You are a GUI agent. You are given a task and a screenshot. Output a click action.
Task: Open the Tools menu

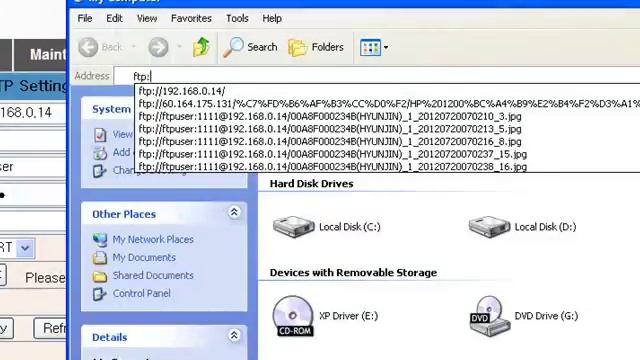tap(237, 18)
